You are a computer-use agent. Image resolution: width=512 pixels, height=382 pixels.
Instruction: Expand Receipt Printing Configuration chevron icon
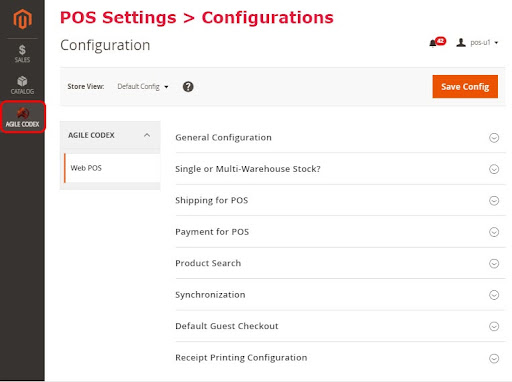pos(494,358)
